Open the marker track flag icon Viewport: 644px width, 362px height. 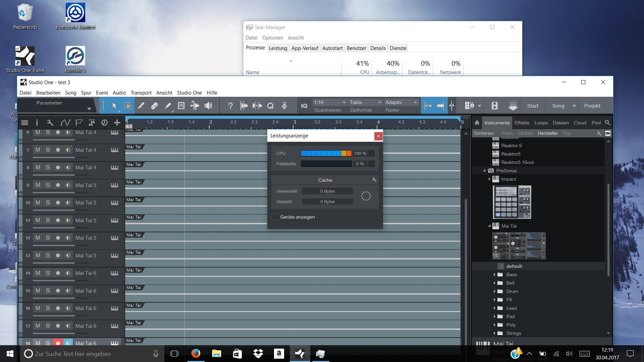79,123
